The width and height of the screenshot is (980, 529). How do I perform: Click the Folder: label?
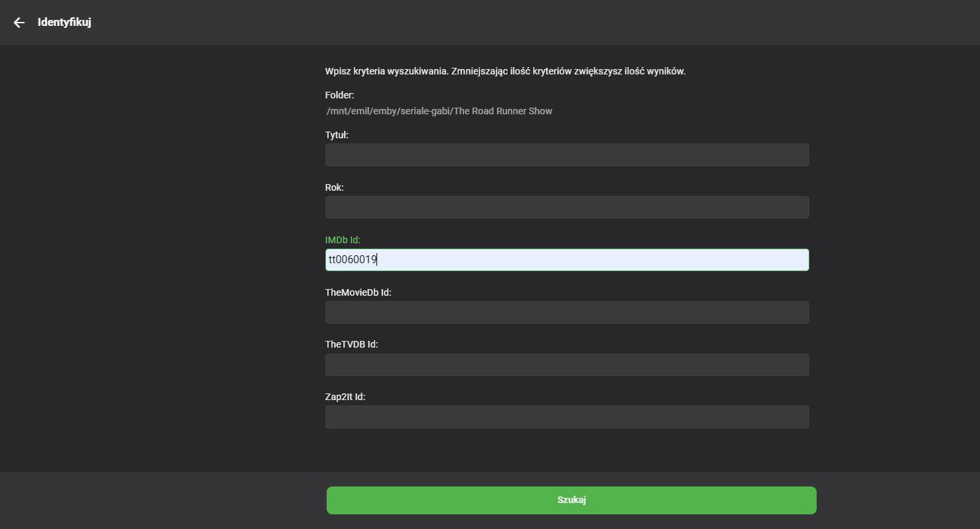[x=340, y=95]
